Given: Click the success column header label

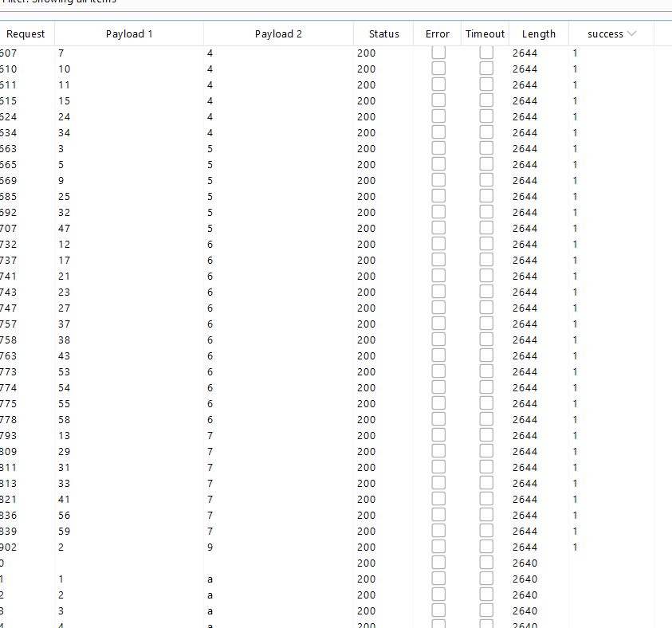Looking at the screenshot, I should pyautogui.click(x=605, y=33).
